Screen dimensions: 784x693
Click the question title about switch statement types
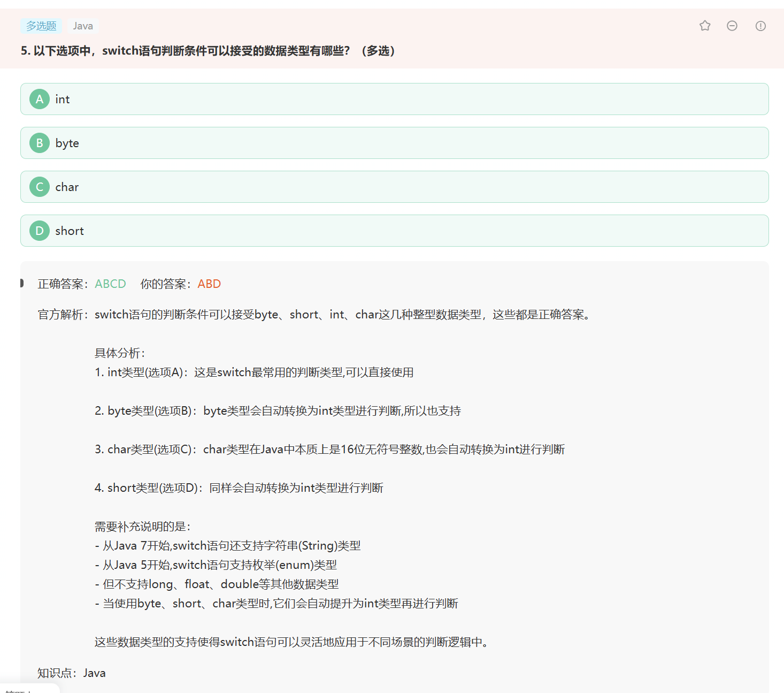[207, 51]
